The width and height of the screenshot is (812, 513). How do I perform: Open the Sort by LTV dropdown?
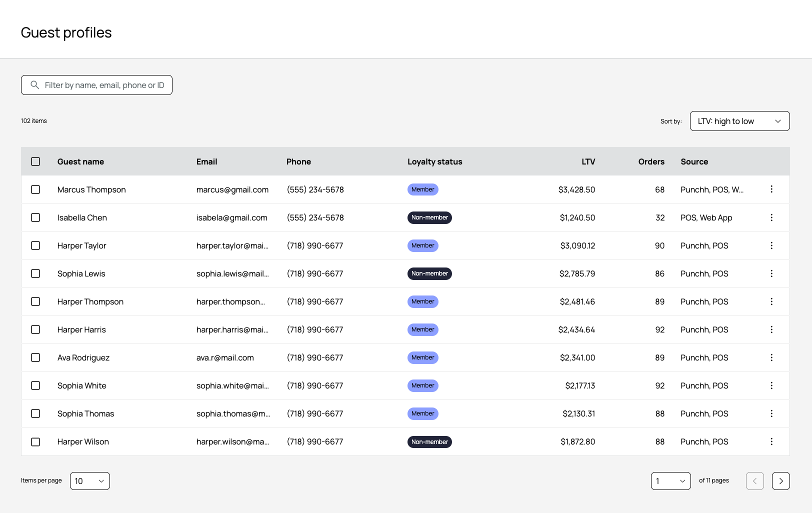[x=740, y=121]
